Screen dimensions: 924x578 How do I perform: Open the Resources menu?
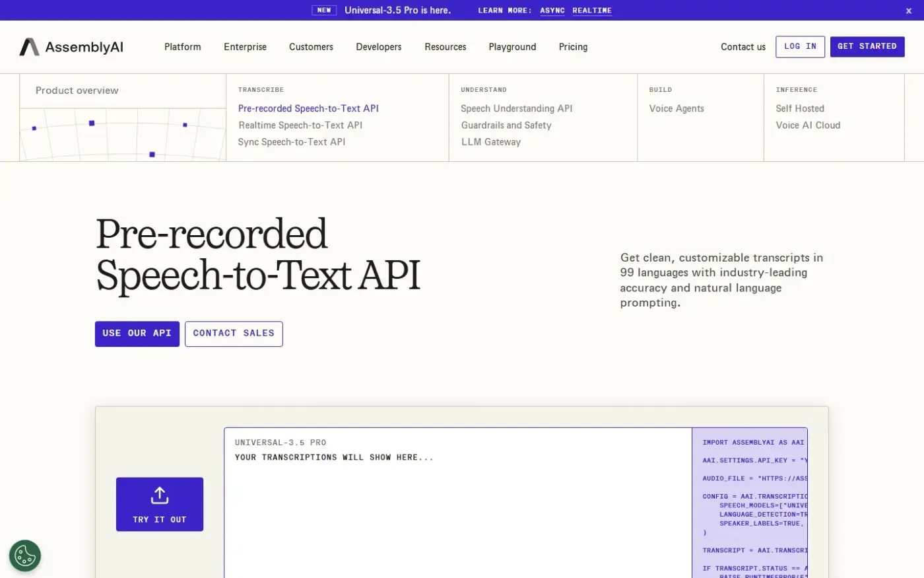[445, 47]
